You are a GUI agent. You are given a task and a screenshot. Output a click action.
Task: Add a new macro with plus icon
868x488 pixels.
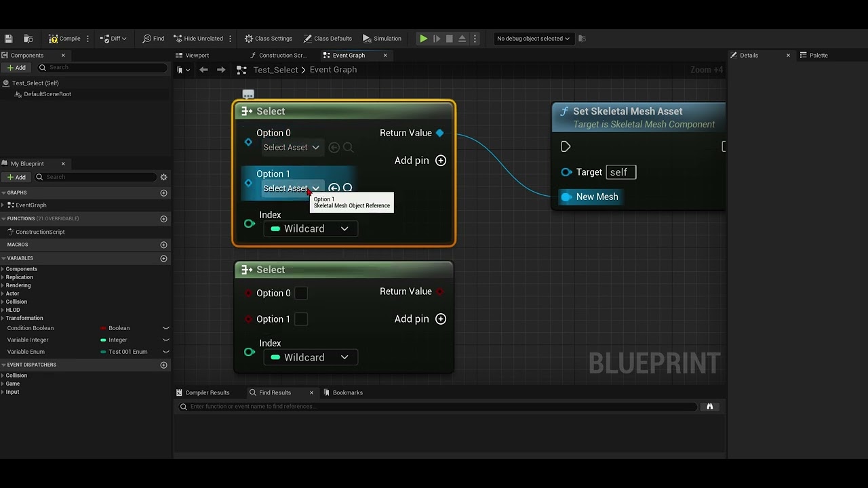click(x=163, y=245)
